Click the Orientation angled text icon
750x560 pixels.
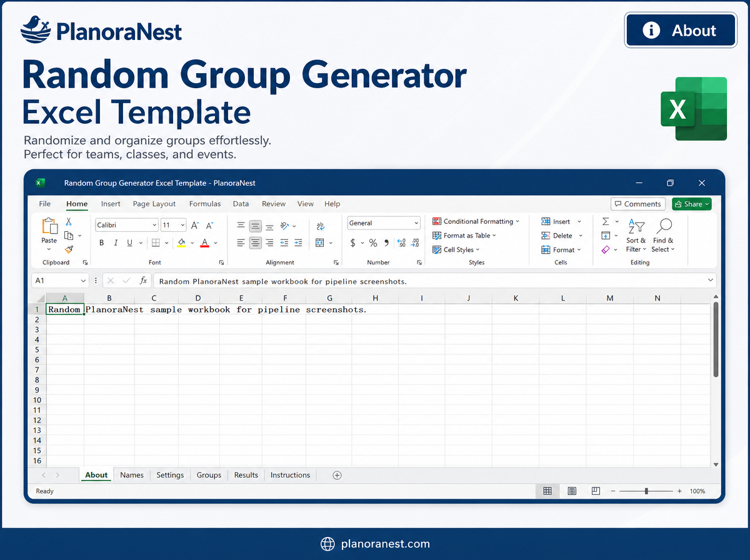[284, 226]
